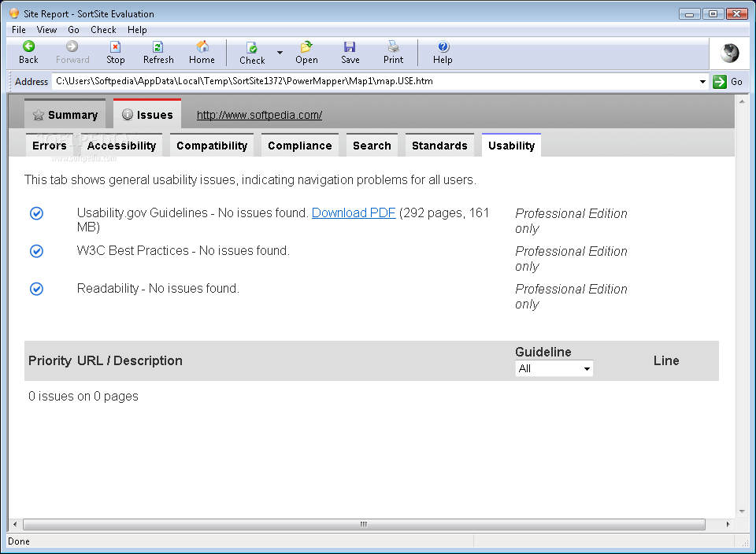Select the Usability sub-tab

tap(511, 146)
